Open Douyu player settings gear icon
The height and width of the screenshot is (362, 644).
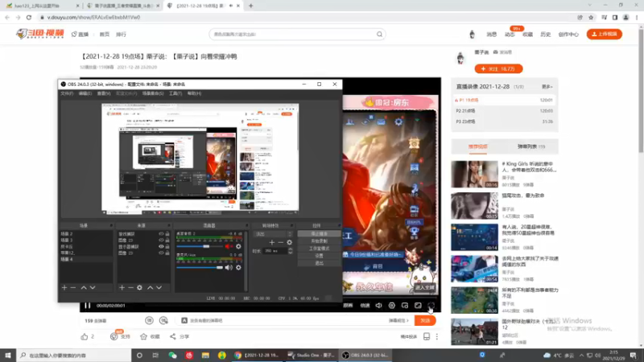[x=392, y=306]
